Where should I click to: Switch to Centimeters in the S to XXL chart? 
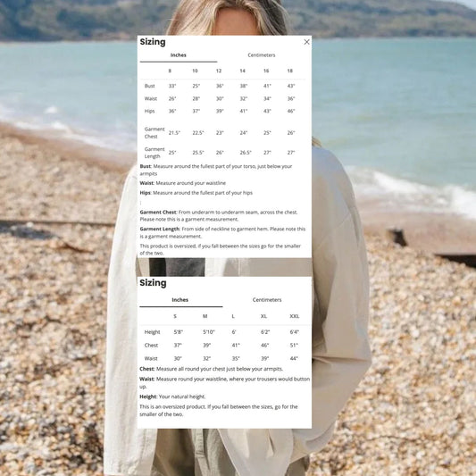[267, 300]
